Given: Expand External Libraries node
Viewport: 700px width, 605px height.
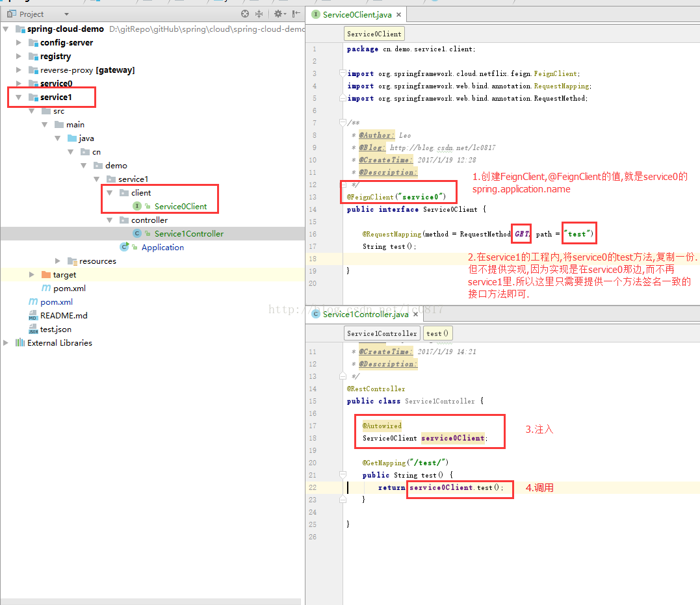Looking at the screenshot, I should [6, 343].
